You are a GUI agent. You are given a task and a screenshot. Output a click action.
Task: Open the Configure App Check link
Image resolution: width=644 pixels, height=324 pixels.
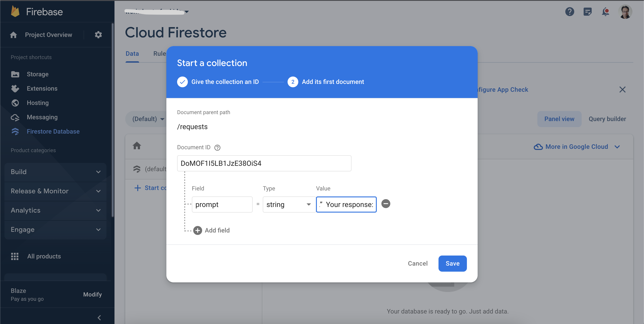click(x=503, y=90)
